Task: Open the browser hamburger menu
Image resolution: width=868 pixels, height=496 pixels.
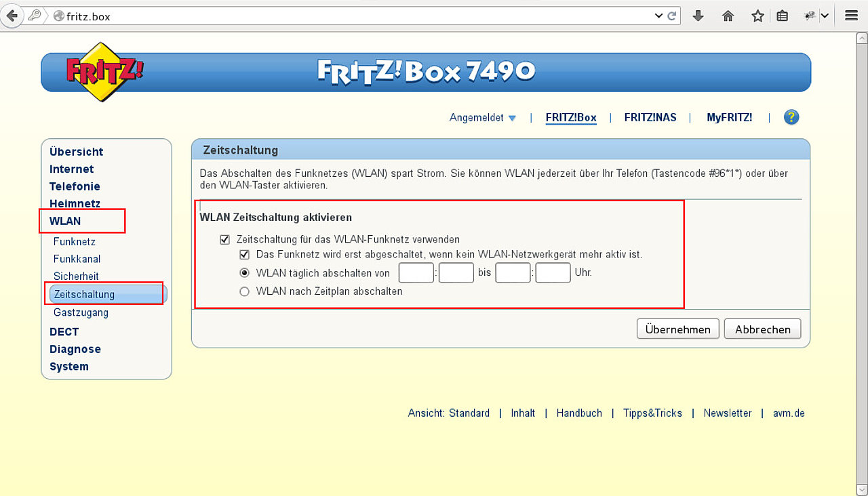Action: pos(851,16)
